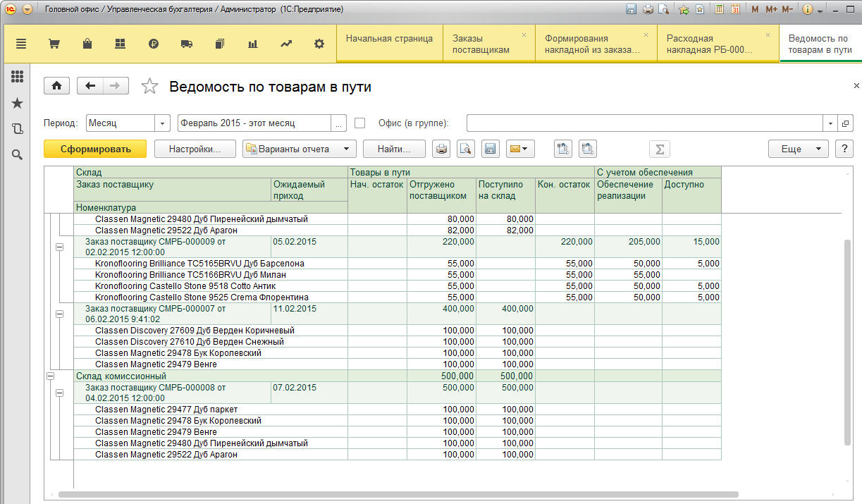The width and height of the screenshot is (862, 504).
Task: Toggle the Офис (в группе) checkbox
Action: pos(360,123)
